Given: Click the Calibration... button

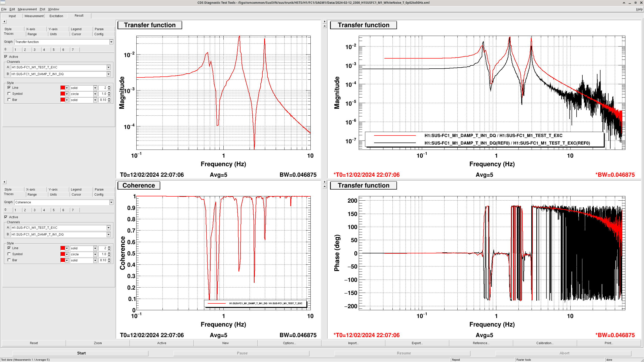Looking at the screenshot, I should pos(545,343).
